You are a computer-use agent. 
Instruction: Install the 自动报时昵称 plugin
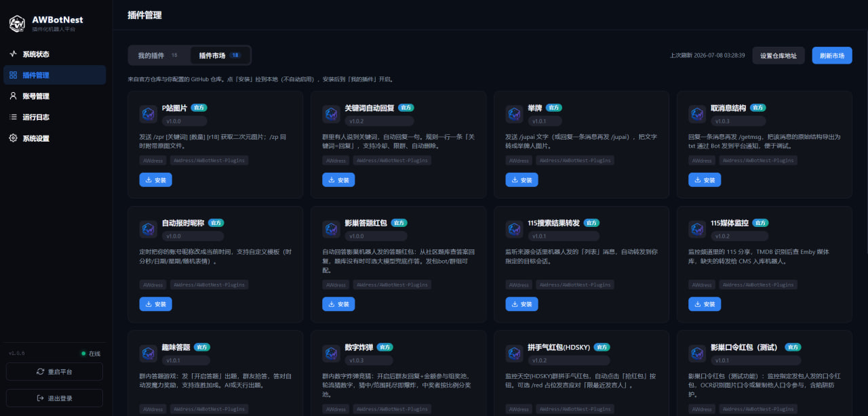coord(156,304)
